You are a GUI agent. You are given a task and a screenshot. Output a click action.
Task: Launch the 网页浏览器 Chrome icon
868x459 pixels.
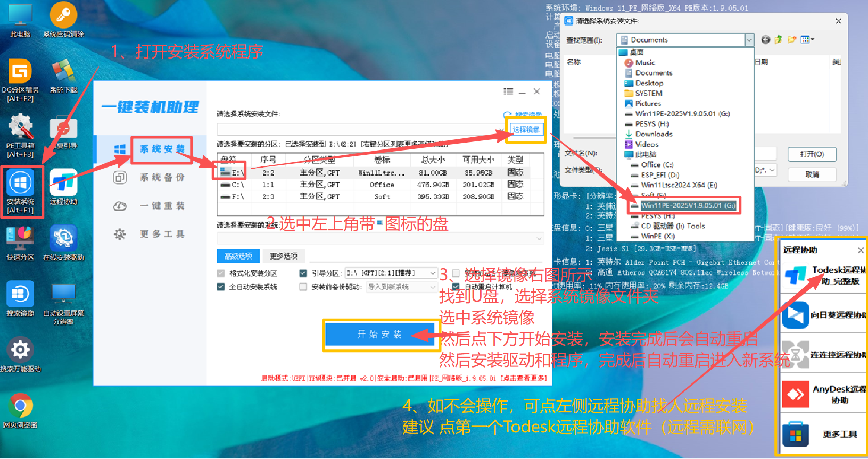pos(20,407)
